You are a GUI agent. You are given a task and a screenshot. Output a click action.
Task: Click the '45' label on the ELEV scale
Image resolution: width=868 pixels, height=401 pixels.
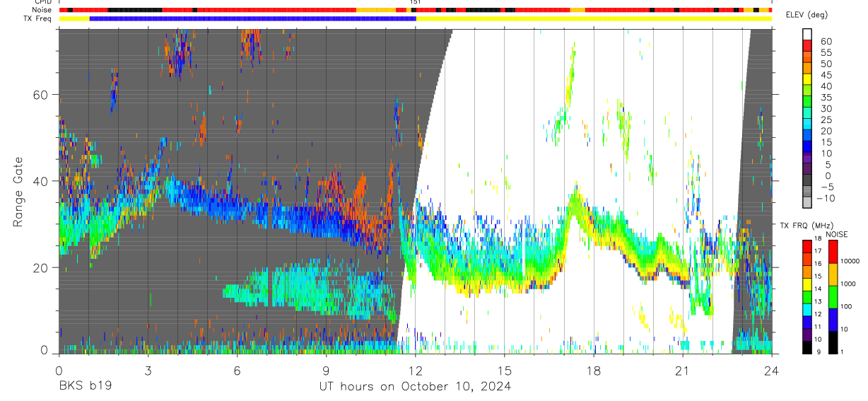click(x=826, y=75)
